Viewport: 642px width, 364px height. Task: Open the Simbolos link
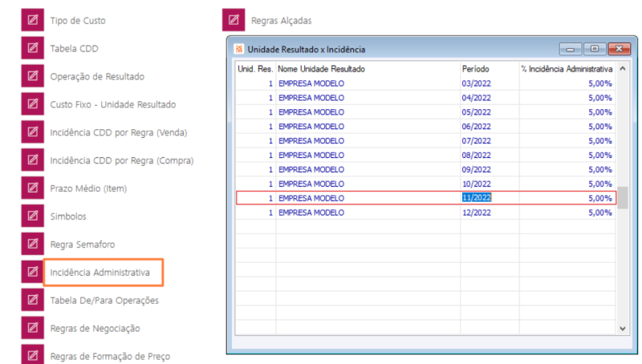[x=68, y=216]
